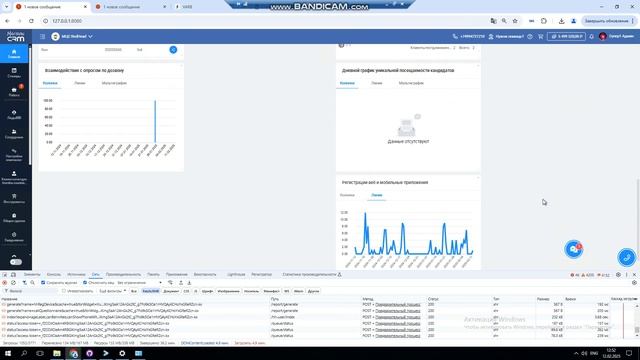Switch to the Источники DevTools tab
The image size is (640, 360).
coord(76,275)
